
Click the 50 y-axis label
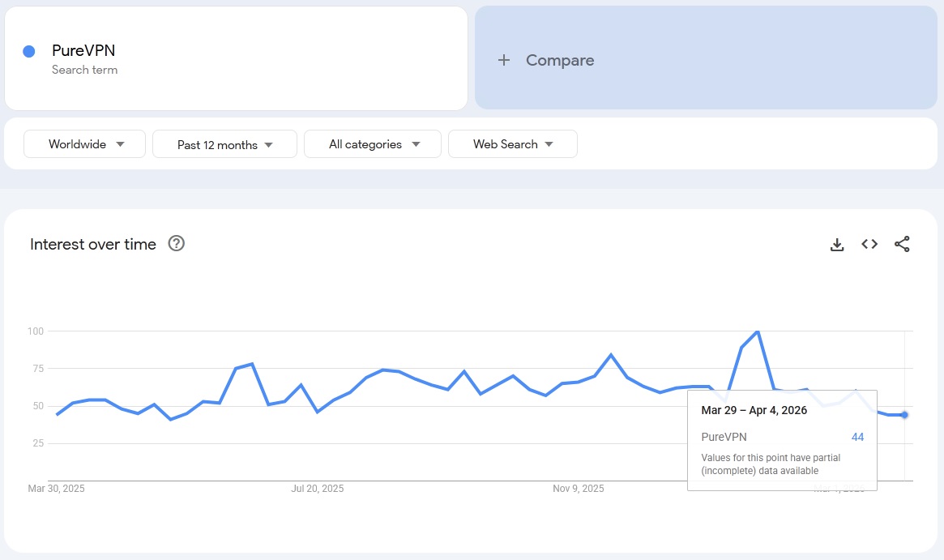pyautogui.click(x=38, y=406)
